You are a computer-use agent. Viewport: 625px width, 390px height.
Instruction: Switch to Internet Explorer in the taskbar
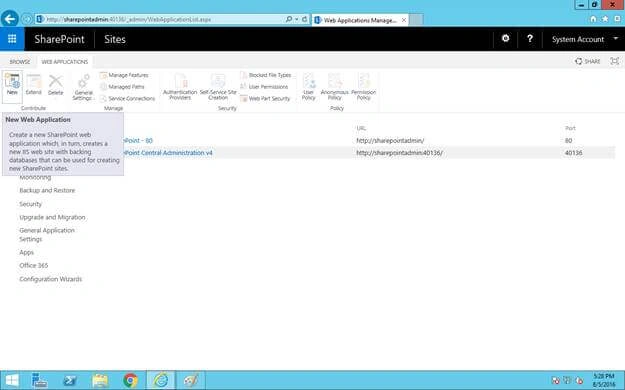pyautogui.click(x=161, y=380)
